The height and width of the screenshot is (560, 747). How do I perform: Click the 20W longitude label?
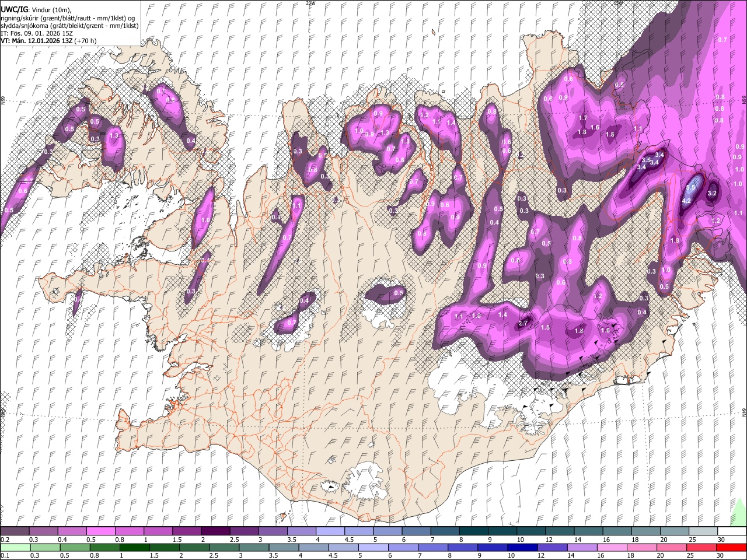[x=310, y=3]
